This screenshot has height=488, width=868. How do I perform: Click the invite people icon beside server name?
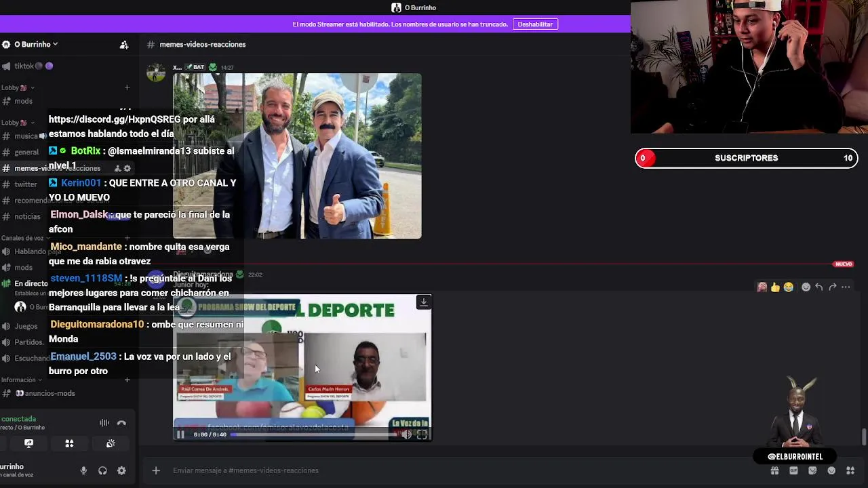[124, 45]
